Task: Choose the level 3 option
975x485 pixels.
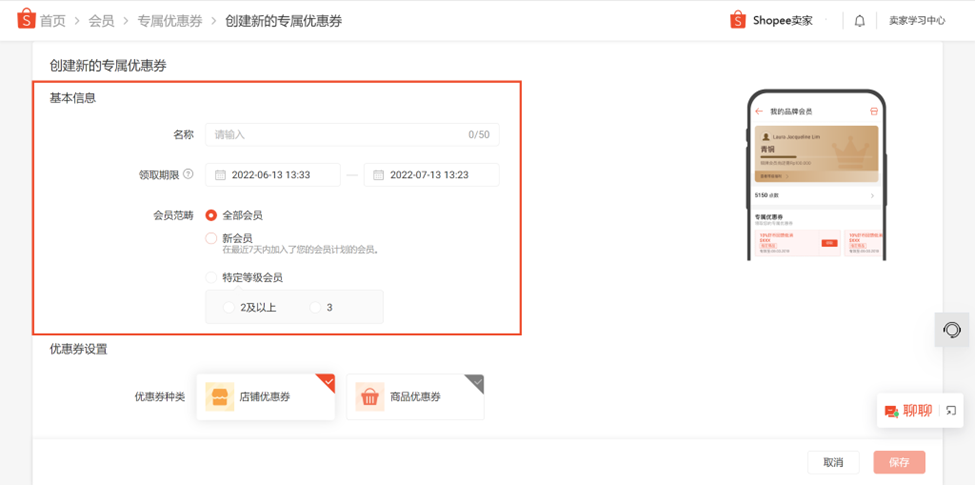Action: (315, 307)
